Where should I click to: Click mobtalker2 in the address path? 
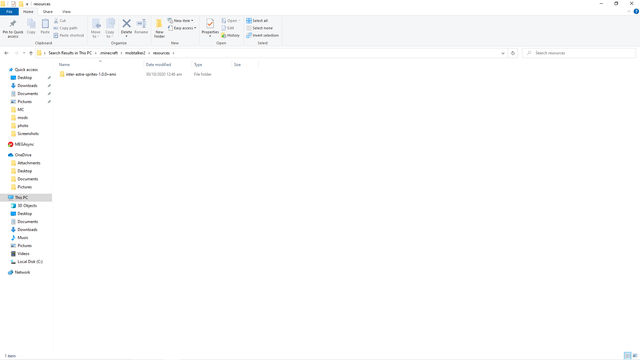coord(135,53)
